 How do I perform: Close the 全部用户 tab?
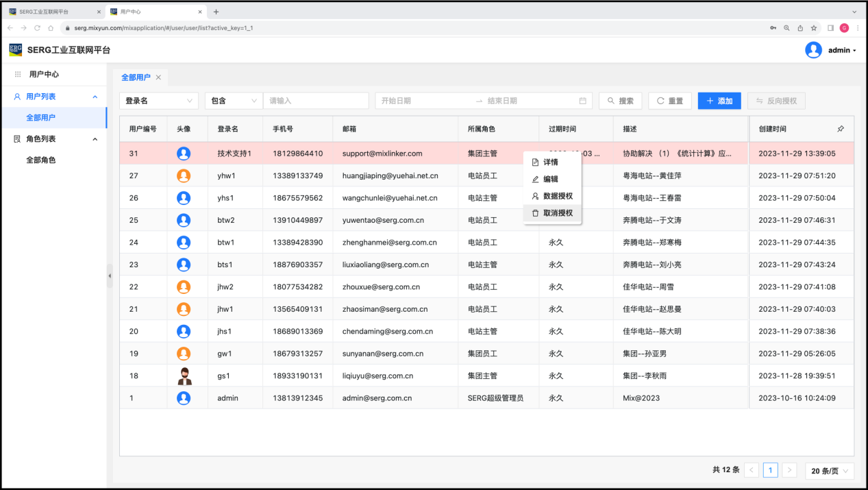158,77
